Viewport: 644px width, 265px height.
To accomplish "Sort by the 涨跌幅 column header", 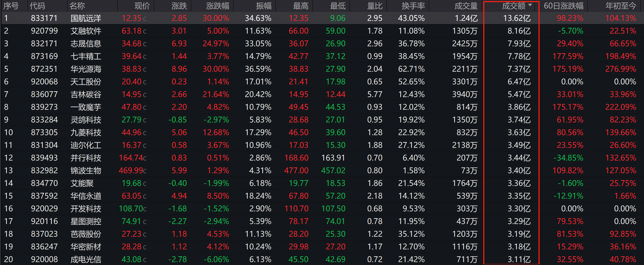I will coord(218,6).
